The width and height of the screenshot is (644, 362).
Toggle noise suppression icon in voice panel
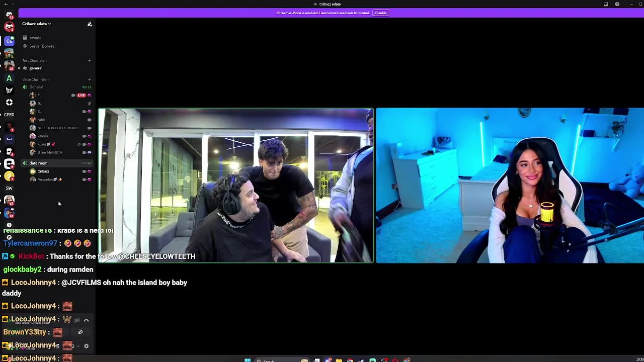[x=77, y=320]
